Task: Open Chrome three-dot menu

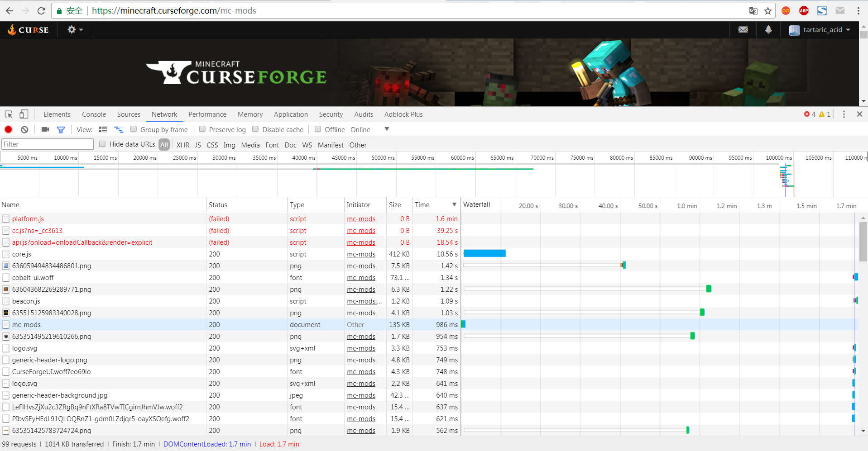Action: click(x=858, y=11)
